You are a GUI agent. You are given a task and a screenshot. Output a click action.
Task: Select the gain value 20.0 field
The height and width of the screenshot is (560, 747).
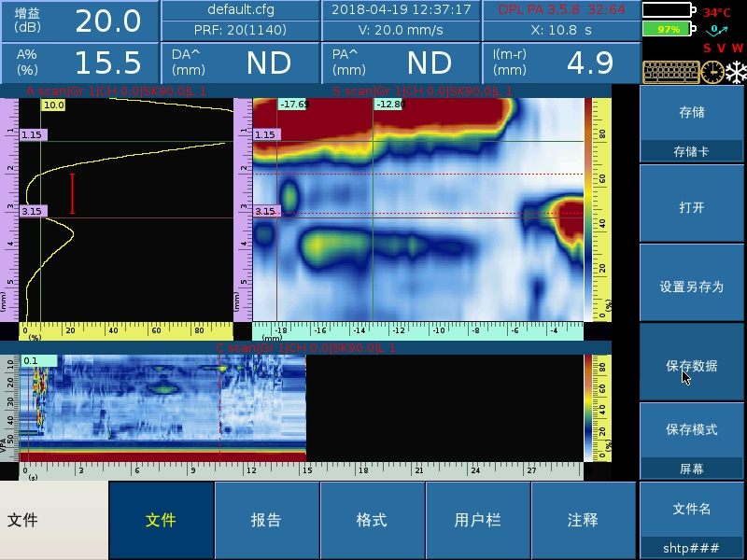coord(79,21)
